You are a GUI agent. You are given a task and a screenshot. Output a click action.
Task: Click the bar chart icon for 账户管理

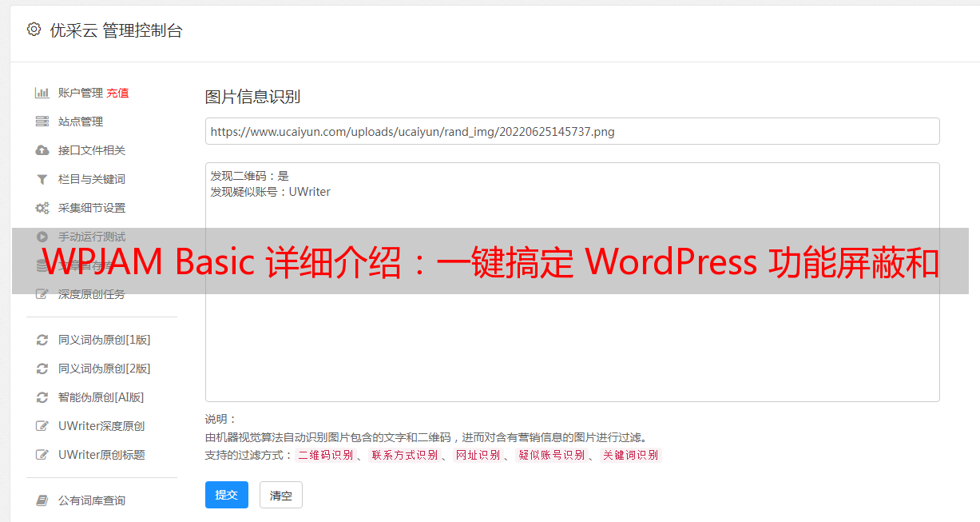tap(42, 93)
